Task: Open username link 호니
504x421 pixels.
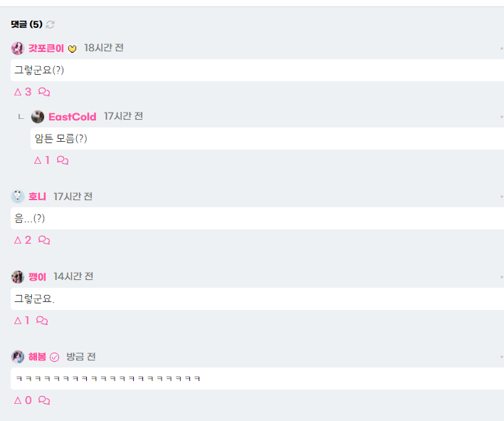Action: coord(37,197)
